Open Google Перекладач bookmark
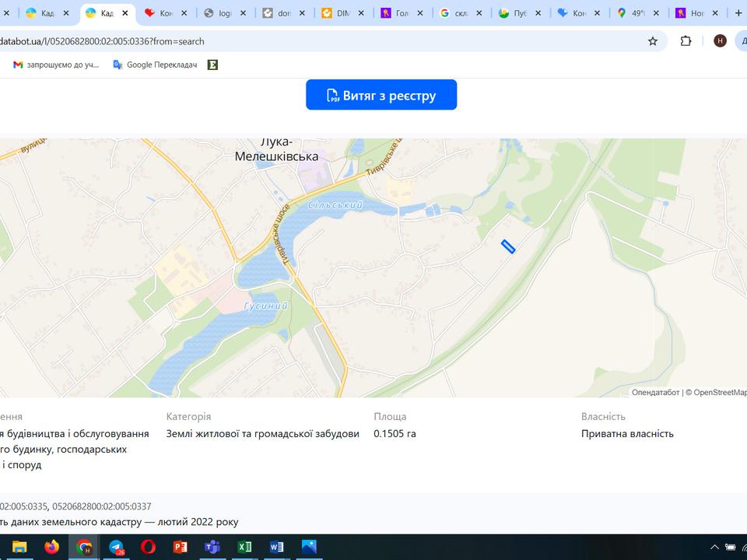Screen dimensions: 747x560 [x=154, y=65]
